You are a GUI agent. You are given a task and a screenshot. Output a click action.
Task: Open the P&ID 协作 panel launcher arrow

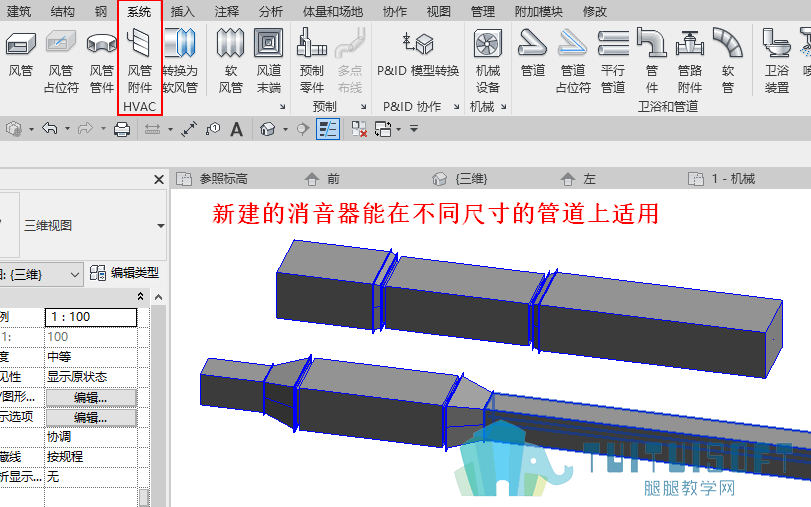(x=457, y=107)
